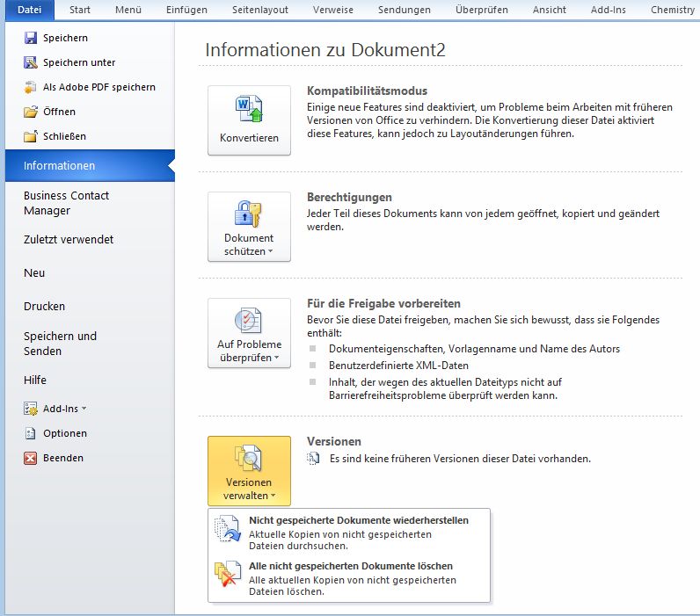
Task: Open Speichern und Senden section
Action: (60, 344)
